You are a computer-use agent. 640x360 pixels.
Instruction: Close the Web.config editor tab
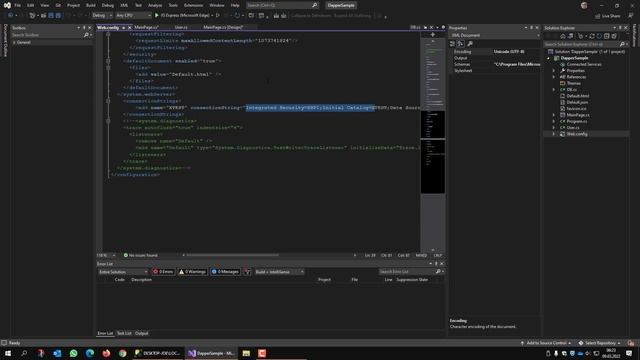point(130,28)
